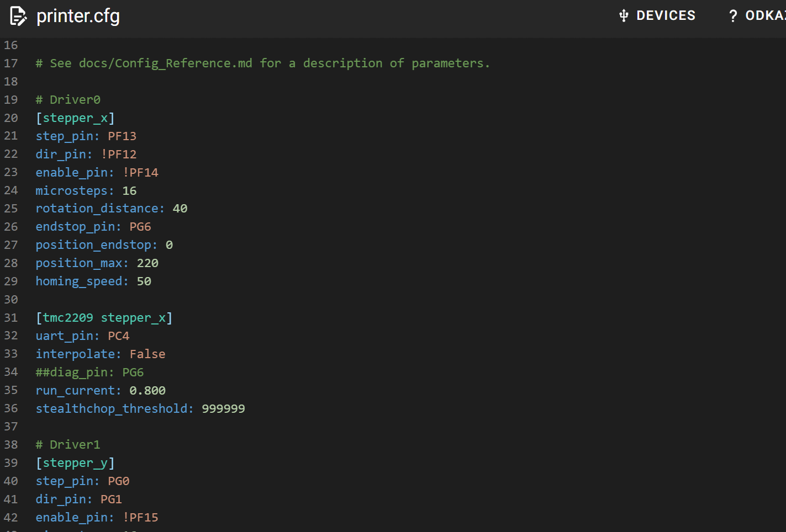Image resolution: width=786 pixels, height=532 pixels.
Task: Click the printer.cfg file edit icon
Action: (x=18, y=17)
